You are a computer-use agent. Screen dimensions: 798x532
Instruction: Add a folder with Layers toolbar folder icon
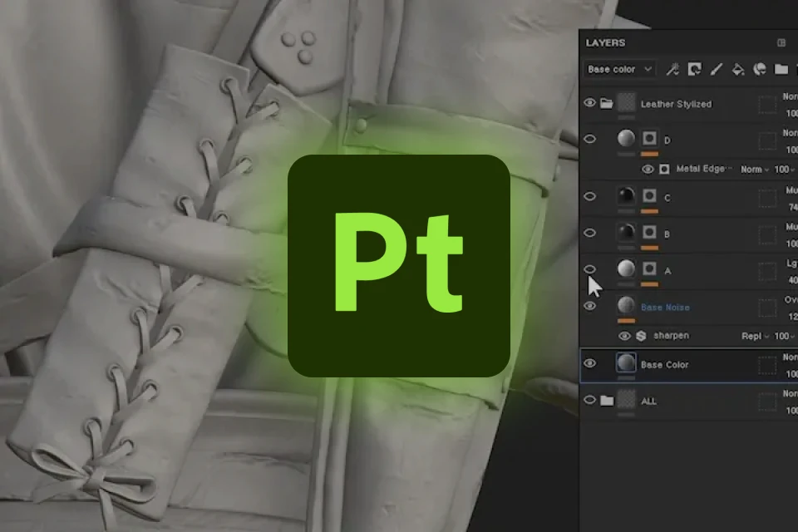[x=781, y=69]
